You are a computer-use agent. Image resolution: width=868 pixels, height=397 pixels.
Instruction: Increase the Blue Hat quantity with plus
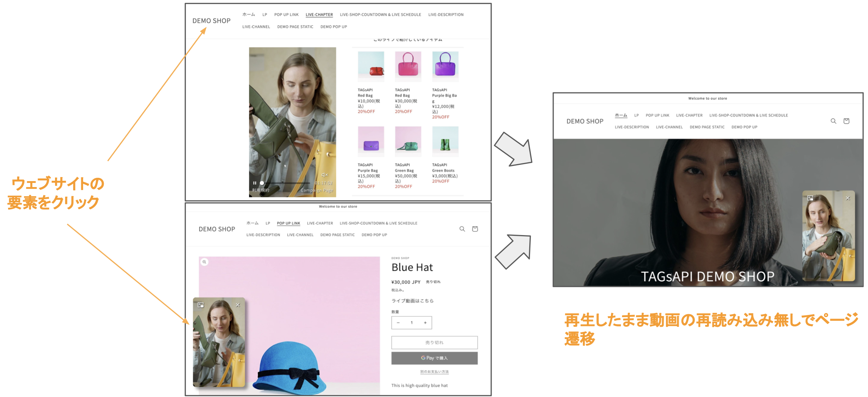pyautogui.click(x=425, y=323)
